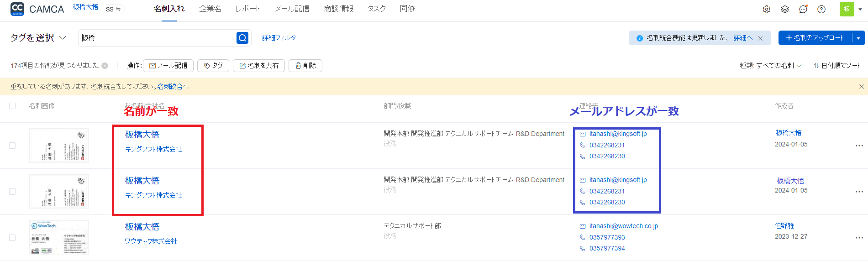Viewport: 868px width, 266px height.
Task: Click inside the search field containing 板橋
Action: pyautogui.click(x=158, y=38)
